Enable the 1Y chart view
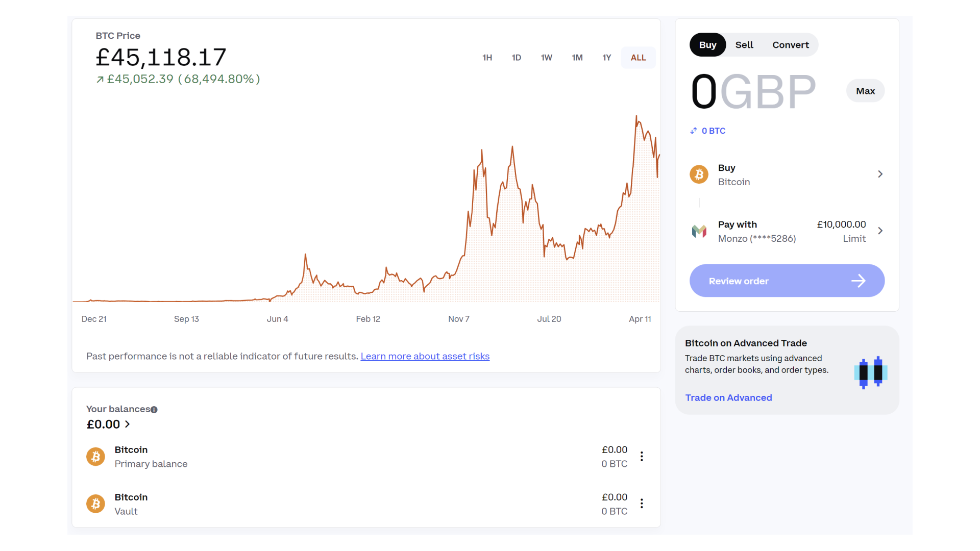980x551 pixels. click(606, 57)
